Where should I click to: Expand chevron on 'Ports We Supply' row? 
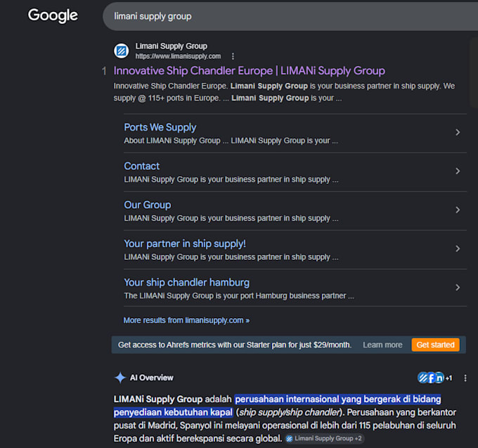458,132
